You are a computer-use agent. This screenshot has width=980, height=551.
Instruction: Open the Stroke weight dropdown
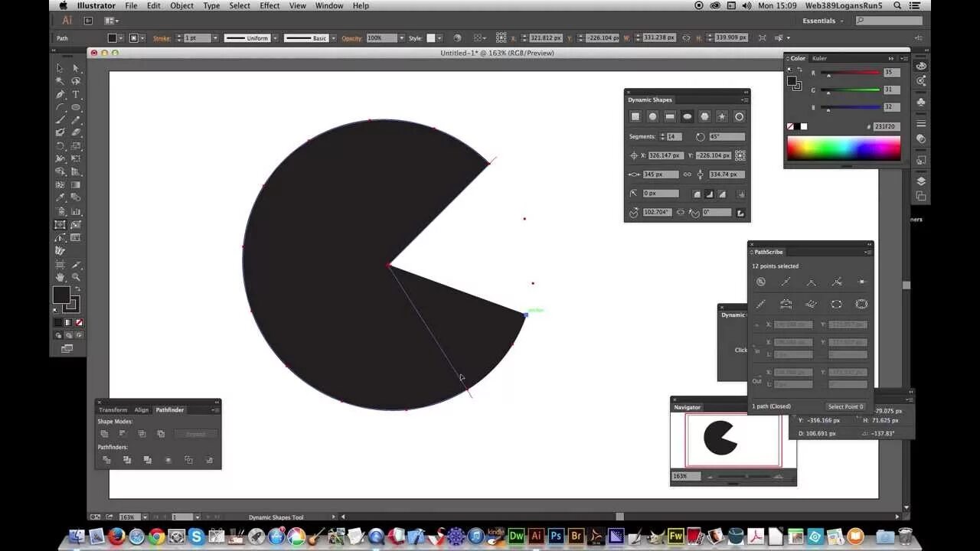215,37
